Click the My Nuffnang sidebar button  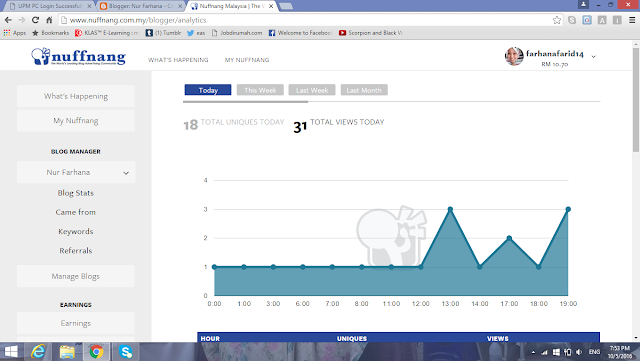point(76,120)
